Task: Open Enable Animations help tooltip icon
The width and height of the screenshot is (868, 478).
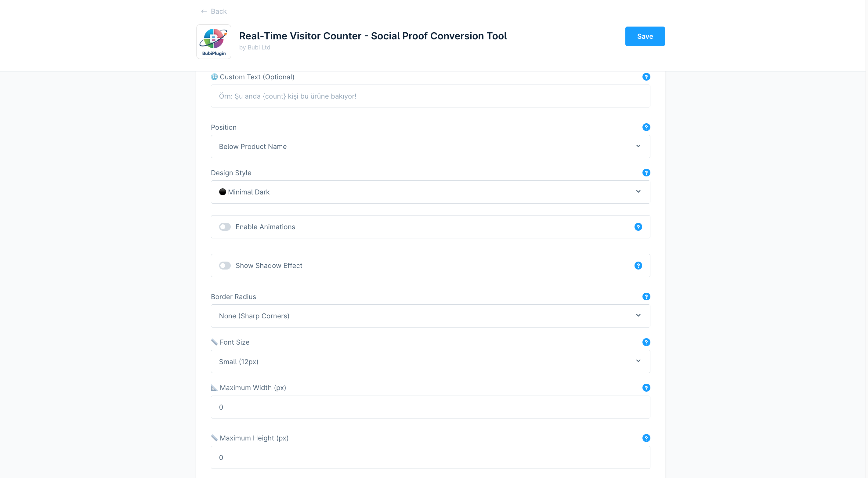Action: pyautogui.click(x=638, y=227)
